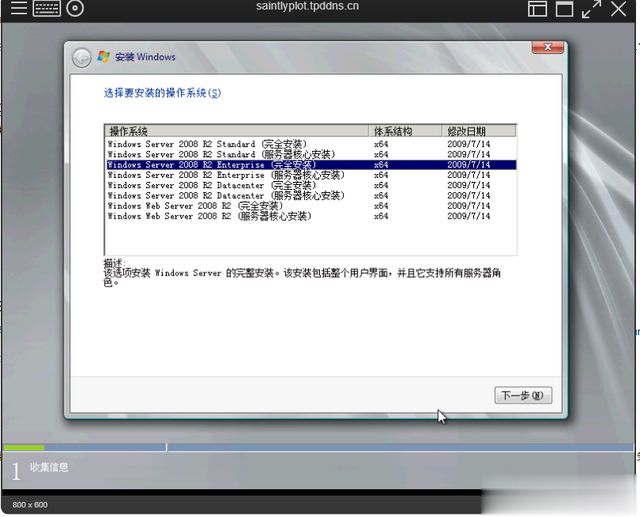The width and height of the screenshot is (640, 517).
Task: Select Windows Server 2008 R2 Datacenter (服务器核心安装)
Action: point(311,195)
